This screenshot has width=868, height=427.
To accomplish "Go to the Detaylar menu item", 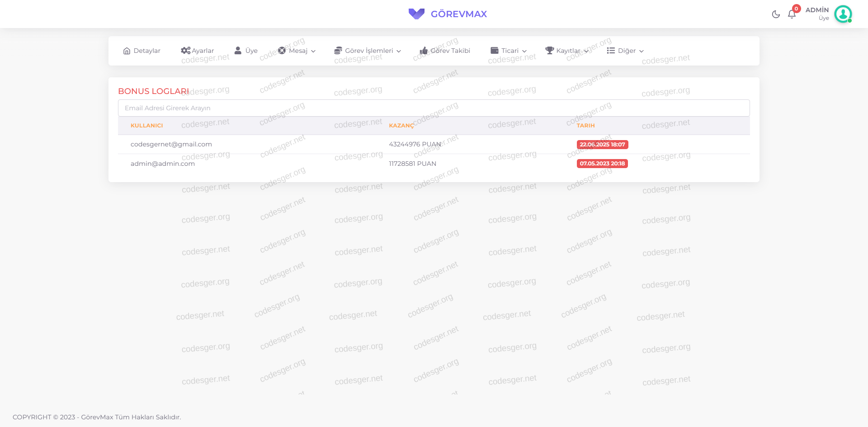I will pos(147,51).
